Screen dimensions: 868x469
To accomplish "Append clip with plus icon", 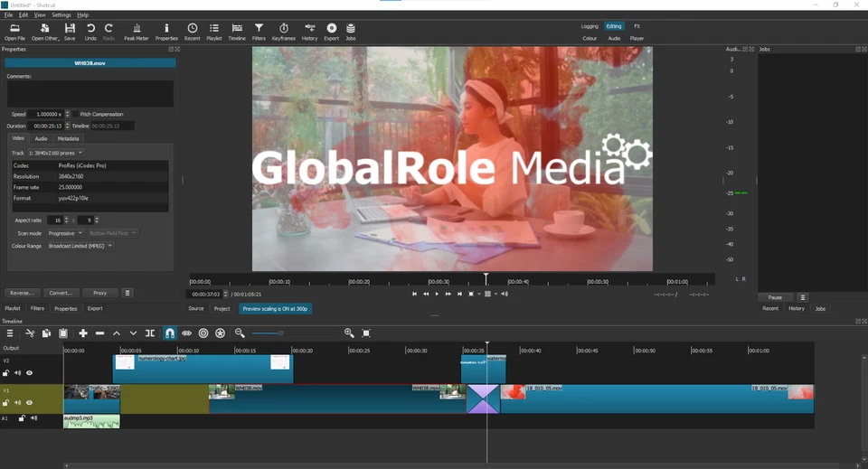I will click(x=83, y=333).
